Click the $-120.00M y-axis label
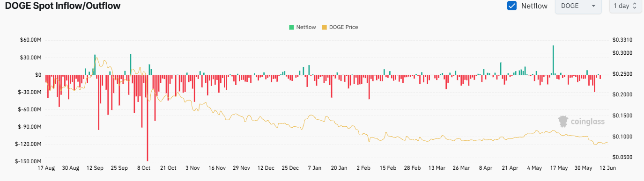The image size is (644, 181). tap(28, 144)
